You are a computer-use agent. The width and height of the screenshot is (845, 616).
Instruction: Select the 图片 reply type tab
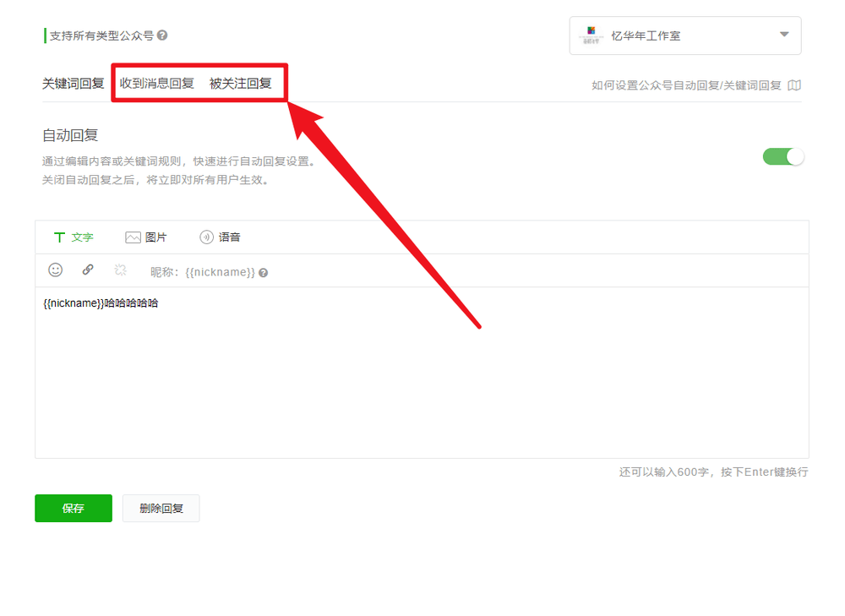click(x=146, y=237)
